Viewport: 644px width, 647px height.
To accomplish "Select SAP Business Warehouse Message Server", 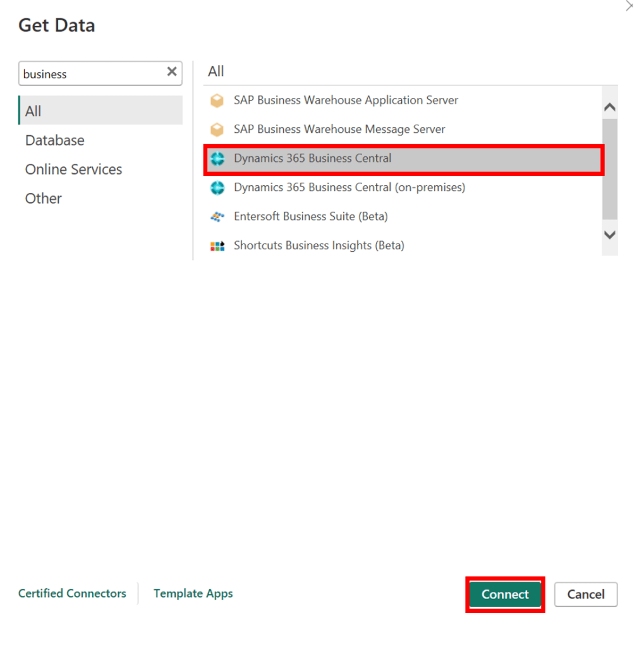I will tap(403, 130).
